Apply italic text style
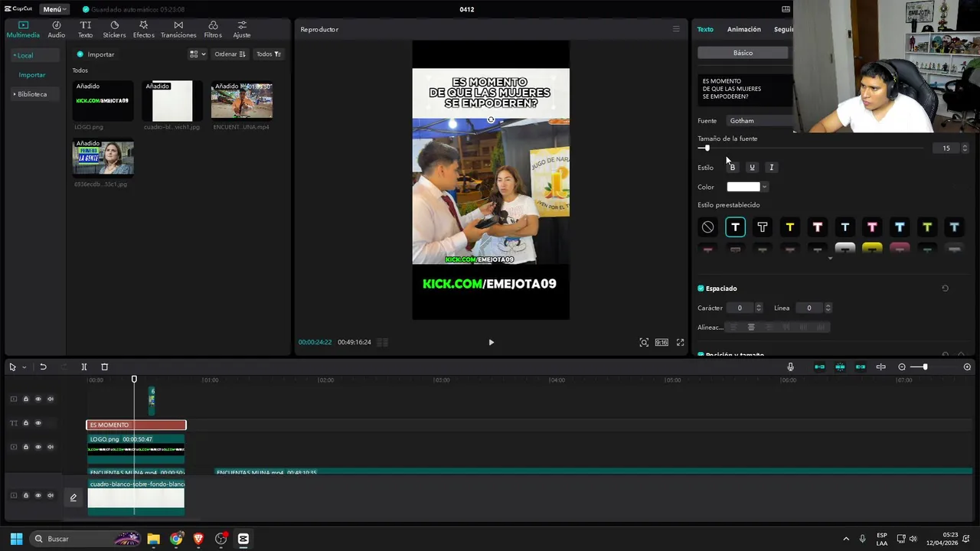980x551 pixels. [x=771, y=168]
